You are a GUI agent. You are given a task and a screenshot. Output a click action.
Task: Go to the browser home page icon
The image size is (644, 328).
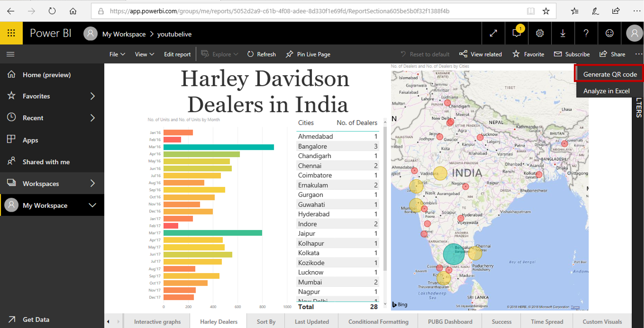pyautogui.click(x=73, y=11)
